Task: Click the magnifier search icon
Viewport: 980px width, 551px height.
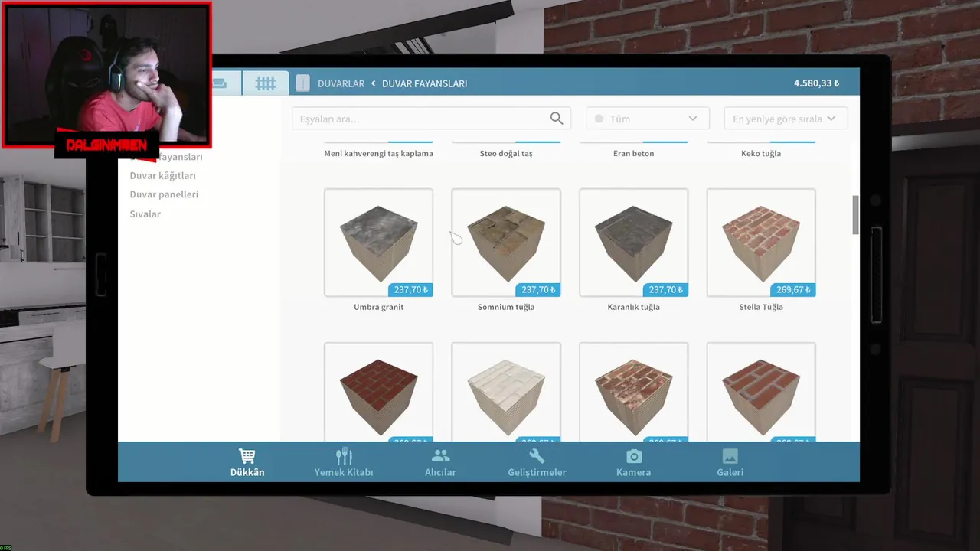Action: [557, 119]
